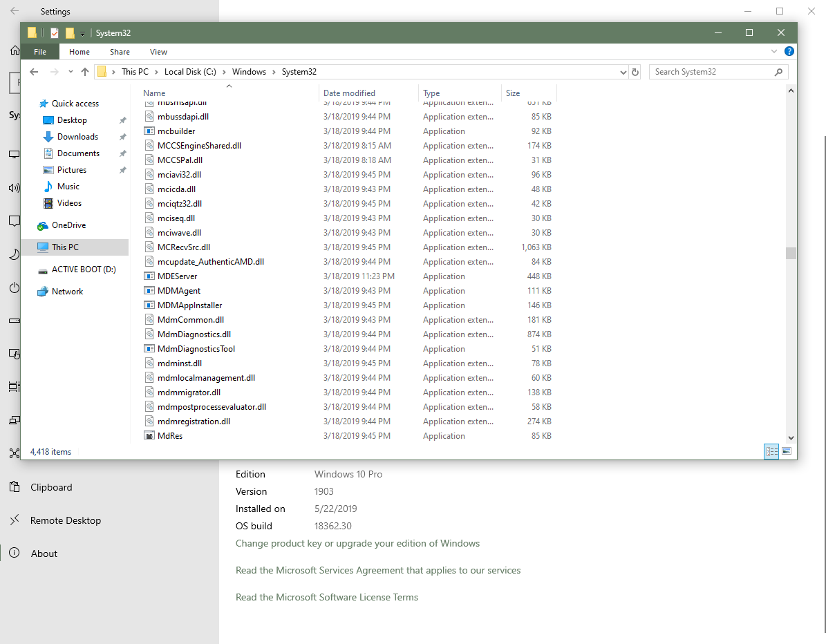Click Properties quick access toolbar icon
The height and width of the screenshot is (644, 826).
pos(55,33)
